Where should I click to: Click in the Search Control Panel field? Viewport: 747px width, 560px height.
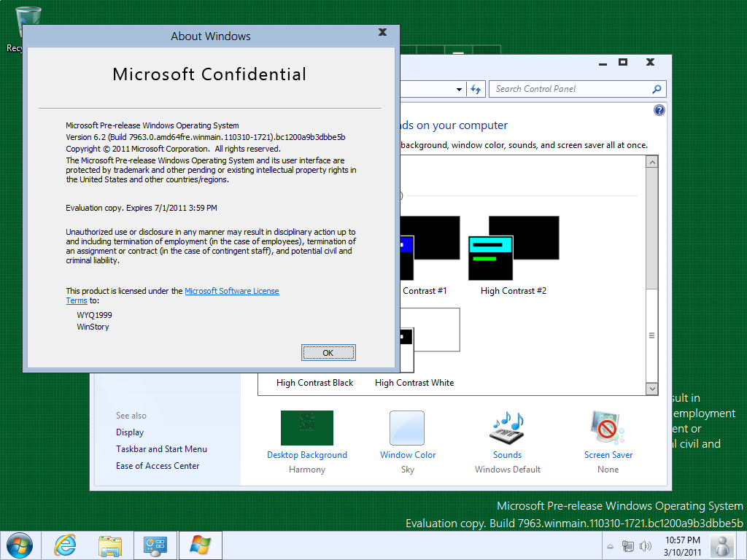[569, 89]
